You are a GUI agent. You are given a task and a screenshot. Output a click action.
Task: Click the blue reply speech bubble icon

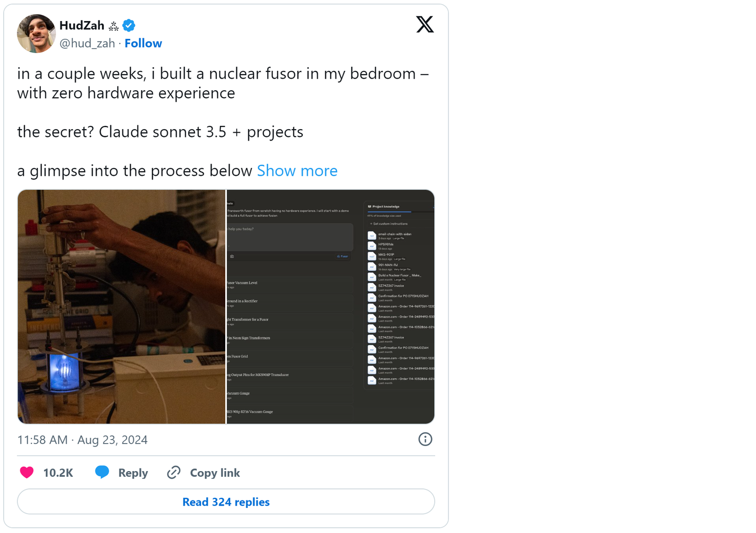[x=102, y=472]
